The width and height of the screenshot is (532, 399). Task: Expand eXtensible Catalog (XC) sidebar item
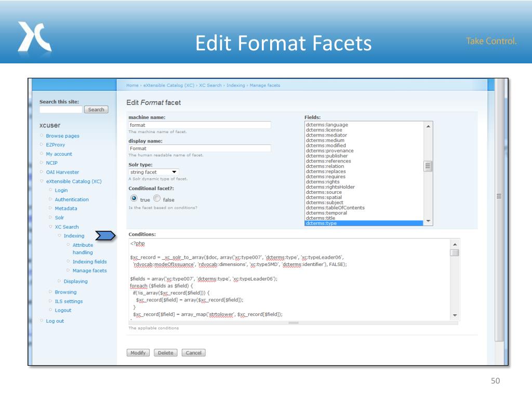[74, 181]
